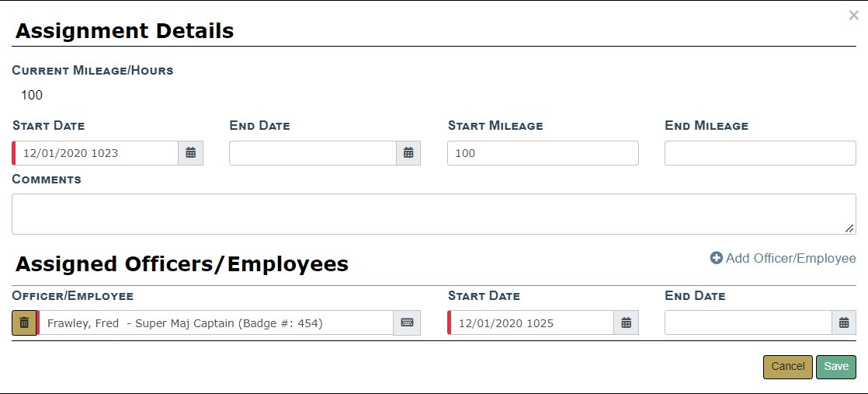Image resolution: width=868 pixels, height=394 pixels.
Task: Click keyboard icon beside Officer/Employee field
Action: 407,323
